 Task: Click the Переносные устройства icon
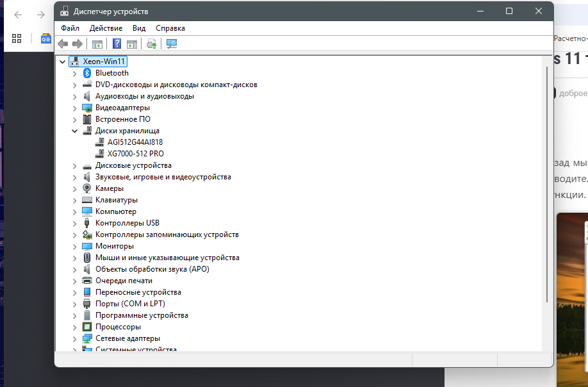87,292
